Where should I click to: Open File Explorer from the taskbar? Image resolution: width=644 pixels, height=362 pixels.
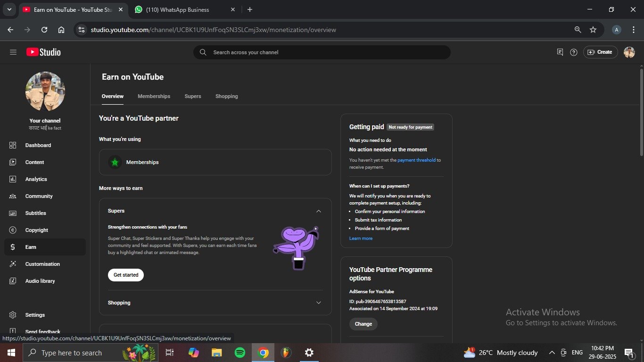pos(216,353)
